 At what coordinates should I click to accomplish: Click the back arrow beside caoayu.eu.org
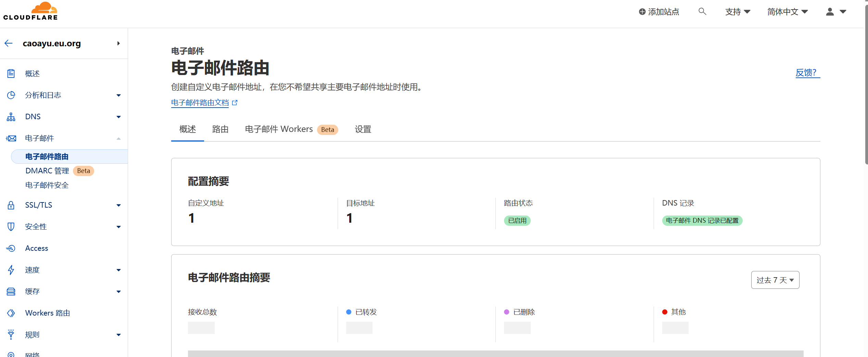(x=9, y=43)
